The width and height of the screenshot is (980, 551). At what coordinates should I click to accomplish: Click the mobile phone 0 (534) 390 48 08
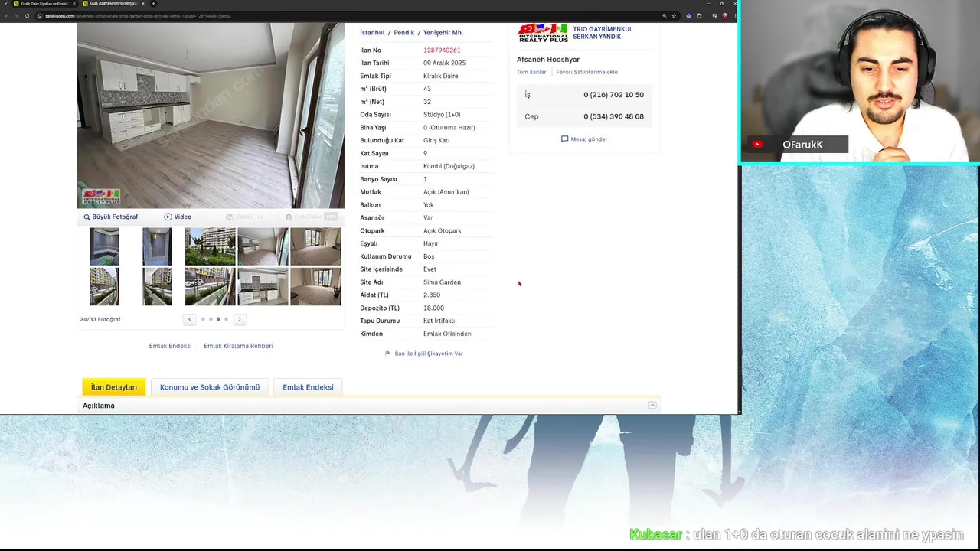613,116
